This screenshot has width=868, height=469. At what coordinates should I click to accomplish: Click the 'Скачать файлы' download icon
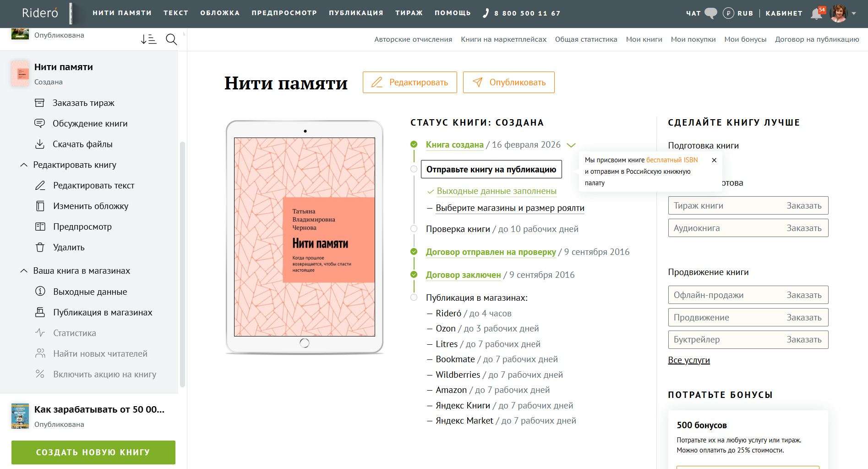coord(40,144)
